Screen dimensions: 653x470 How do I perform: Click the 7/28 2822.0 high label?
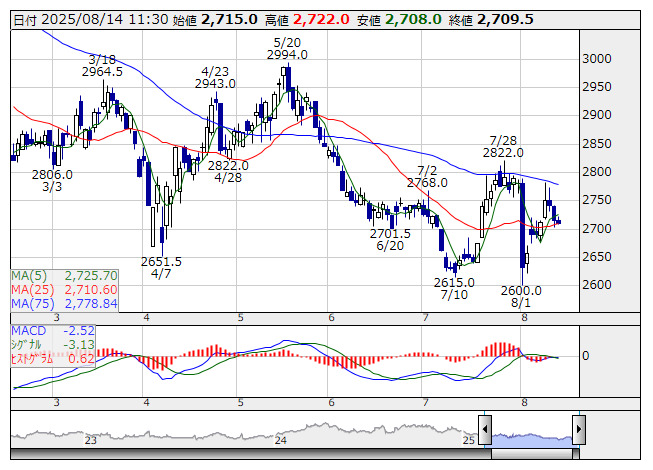coord(503,147)
